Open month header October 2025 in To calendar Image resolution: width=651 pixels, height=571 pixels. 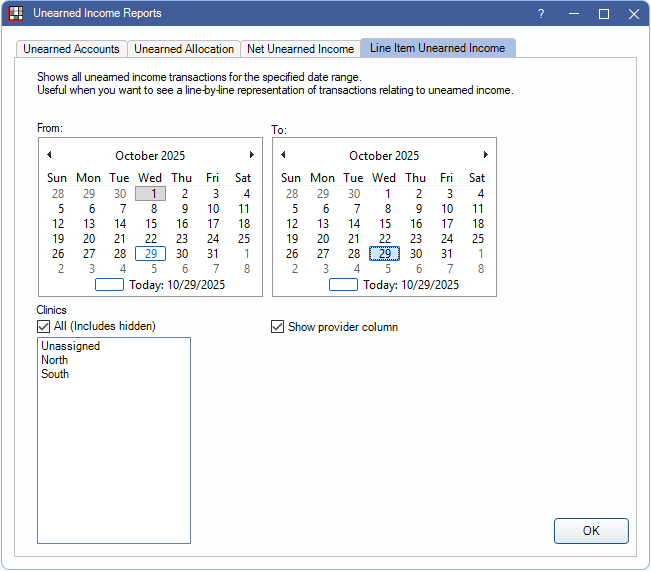(384, 156)
